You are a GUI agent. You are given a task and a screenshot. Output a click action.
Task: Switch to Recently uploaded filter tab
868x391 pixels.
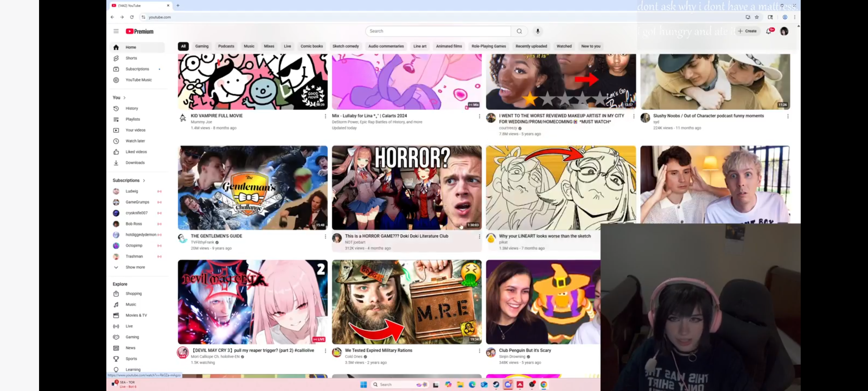coord(531,46)
